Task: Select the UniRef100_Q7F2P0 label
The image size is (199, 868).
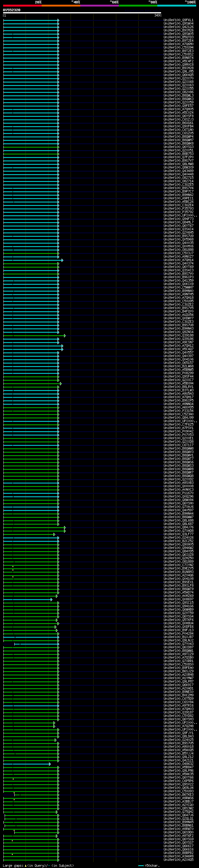Action: (178, 157)
